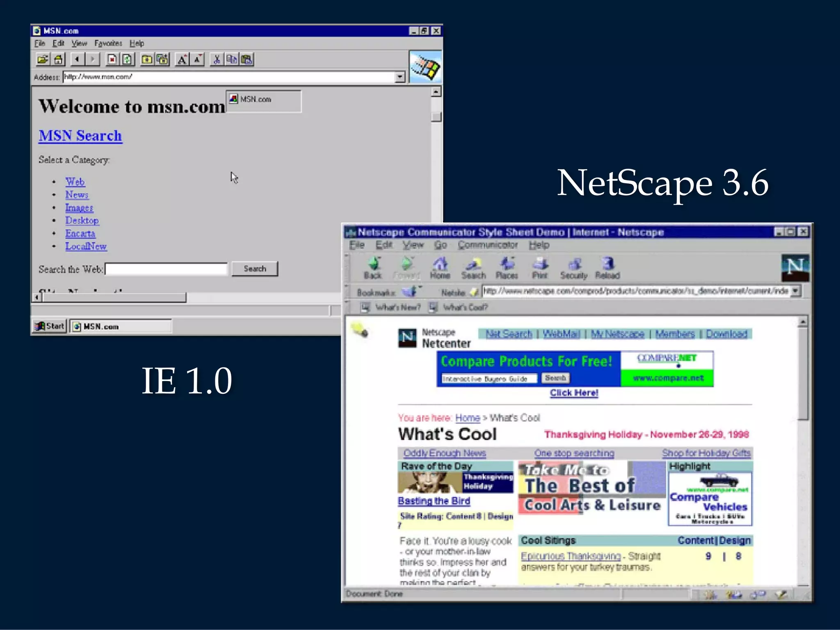Click the Cut scissors icon in IE
This screenshot has width=840, height=630.
[217, 59]
